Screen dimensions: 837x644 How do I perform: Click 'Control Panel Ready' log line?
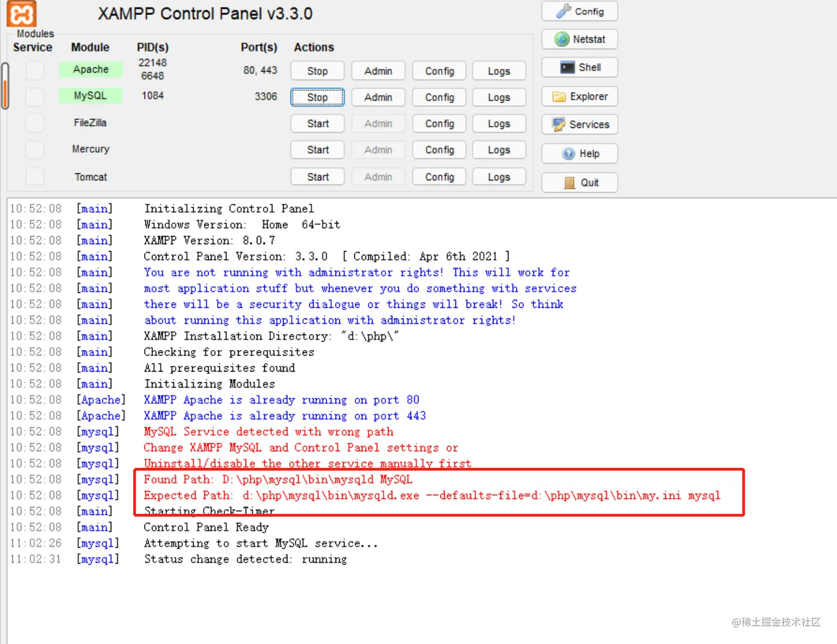click(x=206, y=527)
